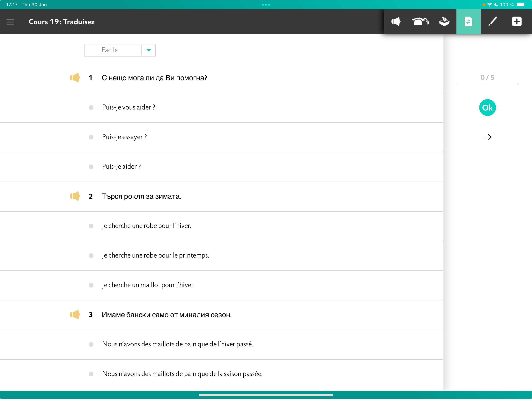Click the progress bar under score

pos(488,84)
